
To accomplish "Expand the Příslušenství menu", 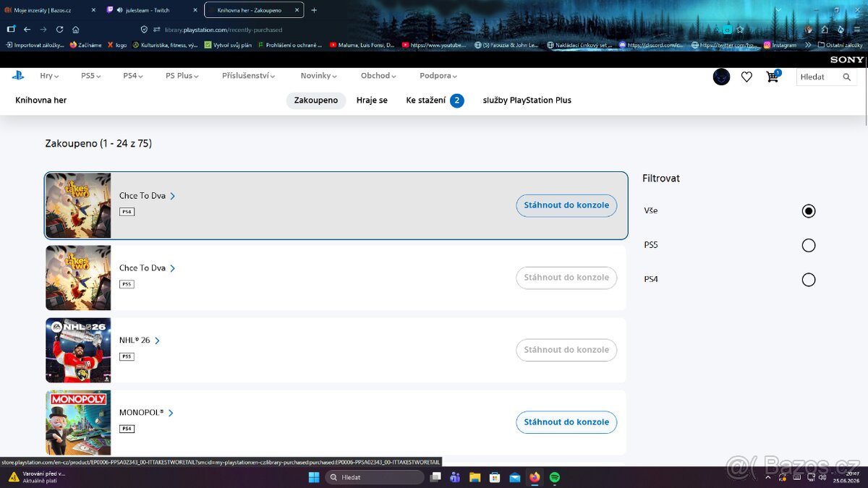I will coord(250,76).
